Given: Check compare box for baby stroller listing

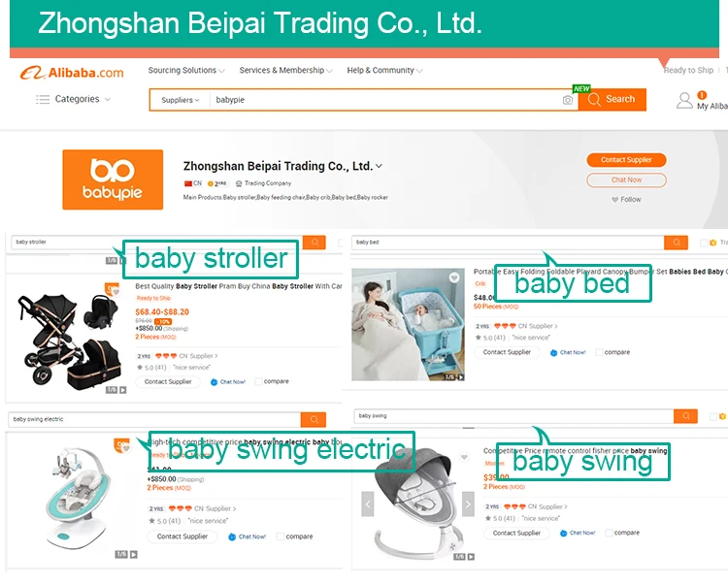Looking at the screenshot, I should tap(258, 382).
